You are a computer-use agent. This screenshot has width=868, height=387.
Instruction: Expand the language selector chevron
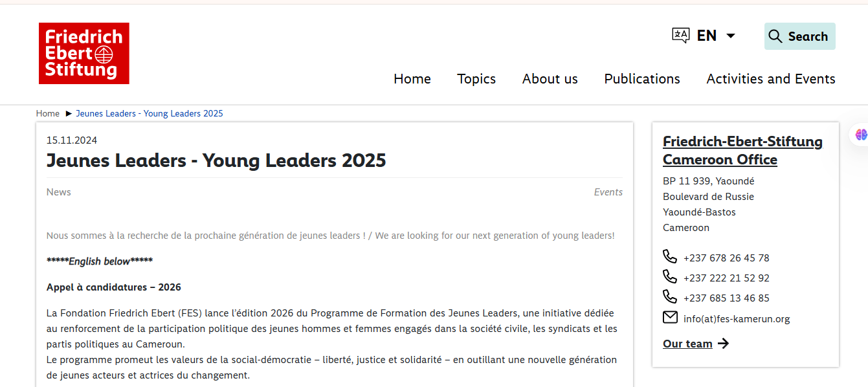731,36
